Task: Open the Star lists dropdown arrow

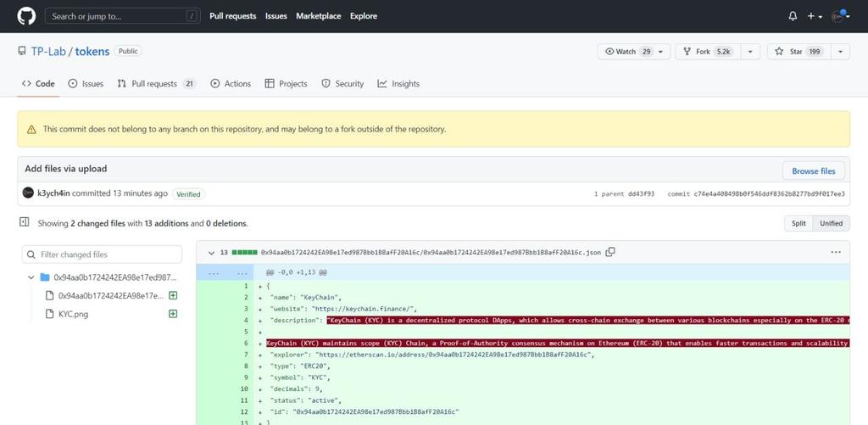Action: click(840, 52)
